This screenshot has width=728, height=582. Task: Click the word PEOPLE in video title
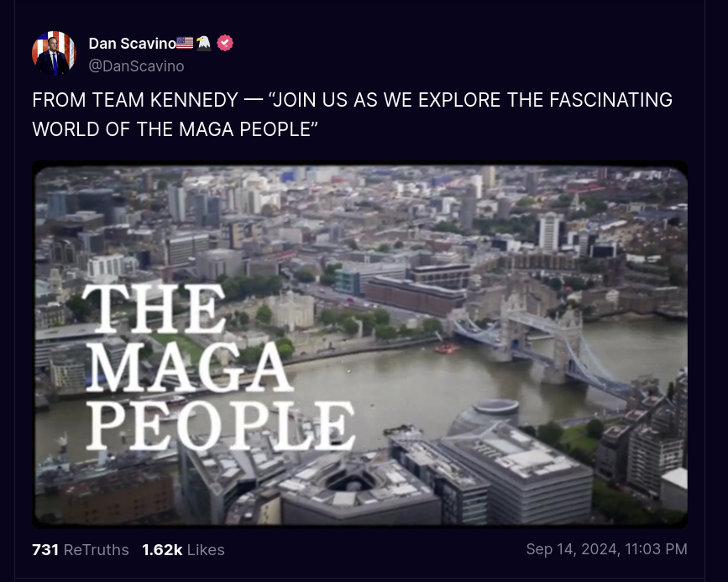(220, 426)
